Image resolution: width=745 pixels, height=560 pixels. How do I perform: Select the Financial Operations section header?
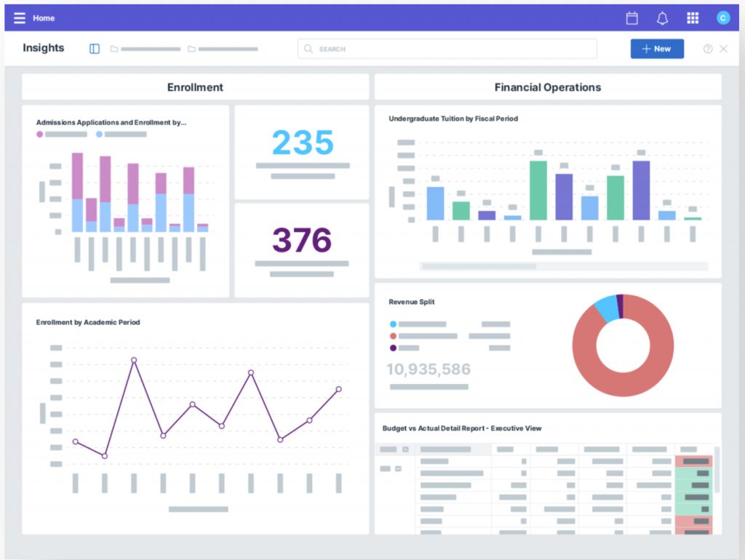click(547, 87)
